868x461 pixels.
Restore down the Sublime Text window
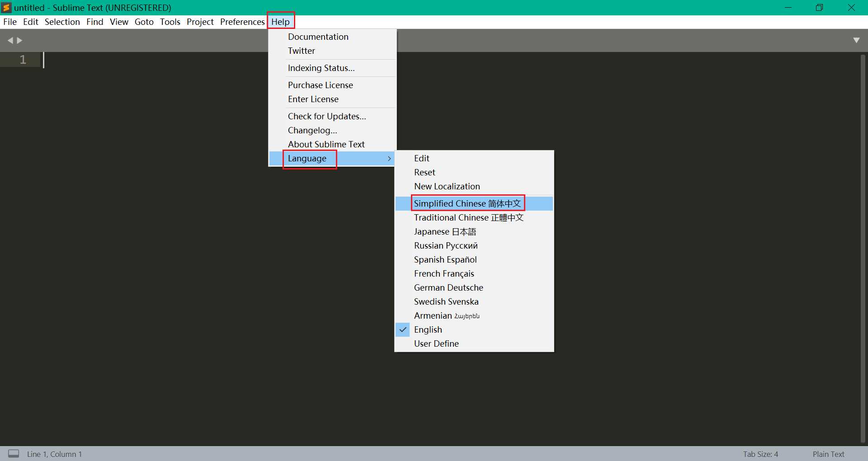click(819, 8)
